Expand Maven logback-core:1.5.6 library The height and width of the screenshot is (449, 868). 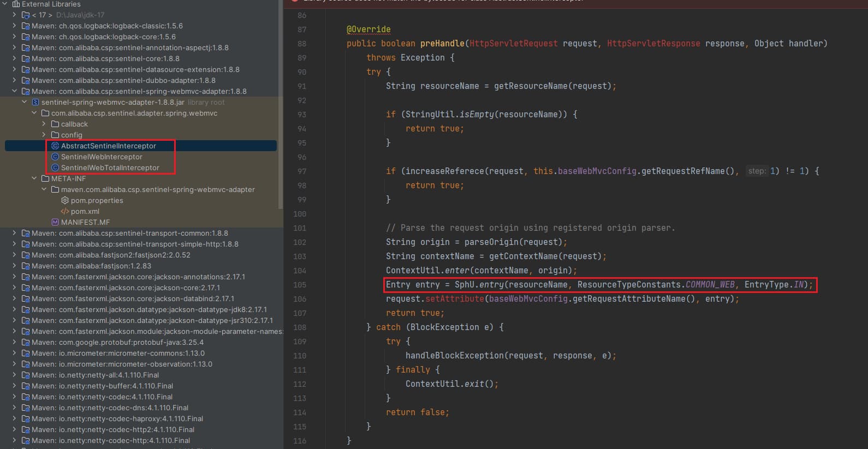[x=15, y=37]
